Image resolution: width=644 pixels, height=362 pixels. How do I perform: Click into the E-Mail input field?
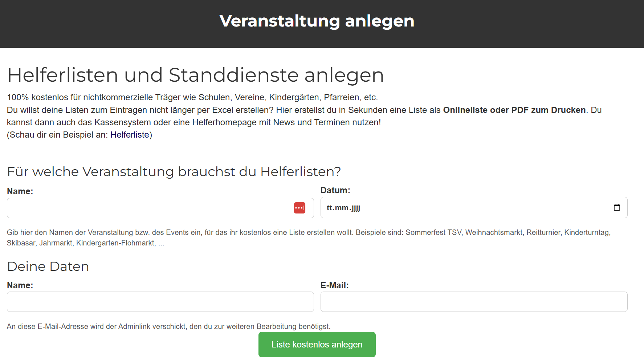point(474,302)
